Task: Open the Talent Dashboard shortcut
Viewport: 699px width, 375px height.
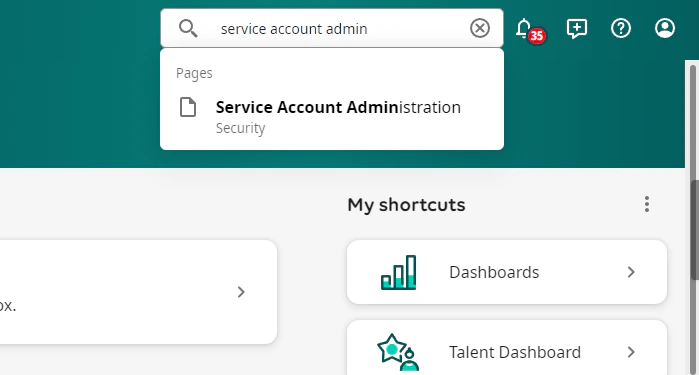Action: [x=507, y=348]
